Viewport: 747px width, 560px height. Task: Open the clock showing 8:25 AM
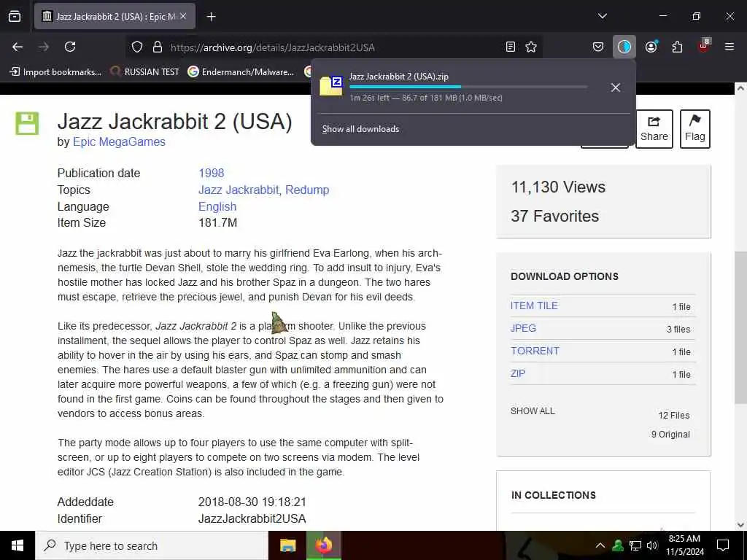tap(684, 545)
